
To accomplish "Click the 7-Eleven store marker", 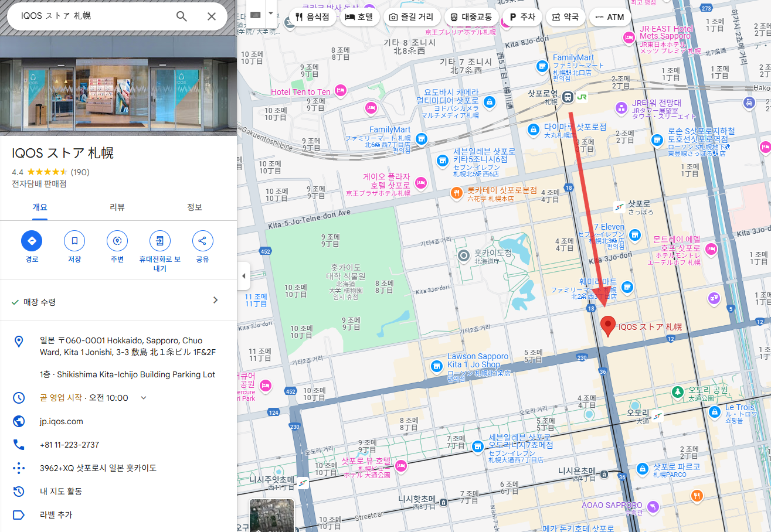I will pos(634,234).
